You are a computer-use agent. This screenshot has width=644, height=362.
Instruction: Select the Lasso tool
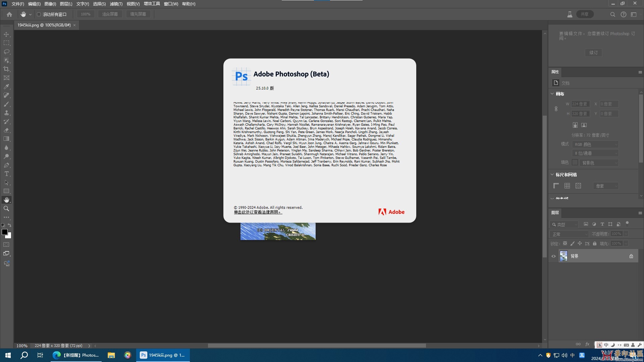coord(6,52)
